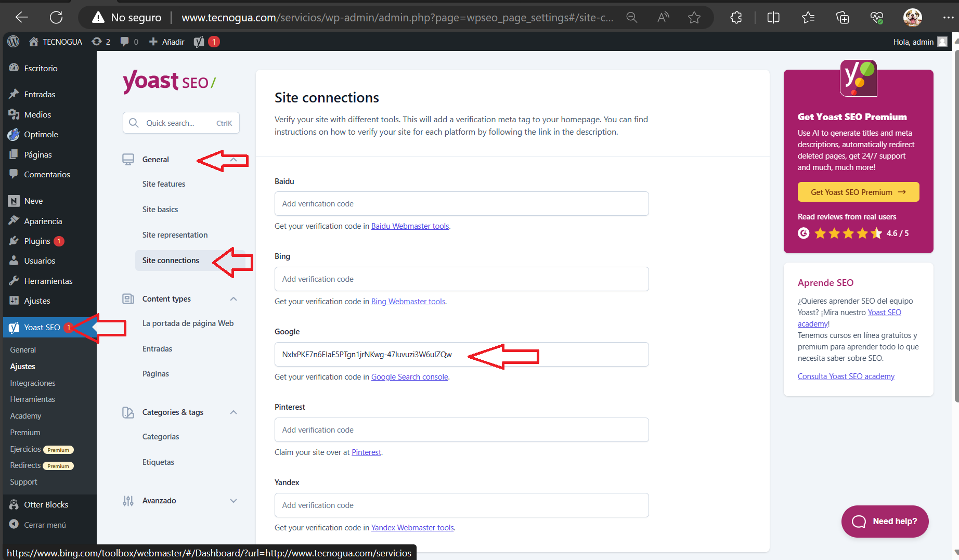Open Integraciones in Yoast submenu
Screen dimensions: 959x560
pyautogui.click(x=33, y=383)
